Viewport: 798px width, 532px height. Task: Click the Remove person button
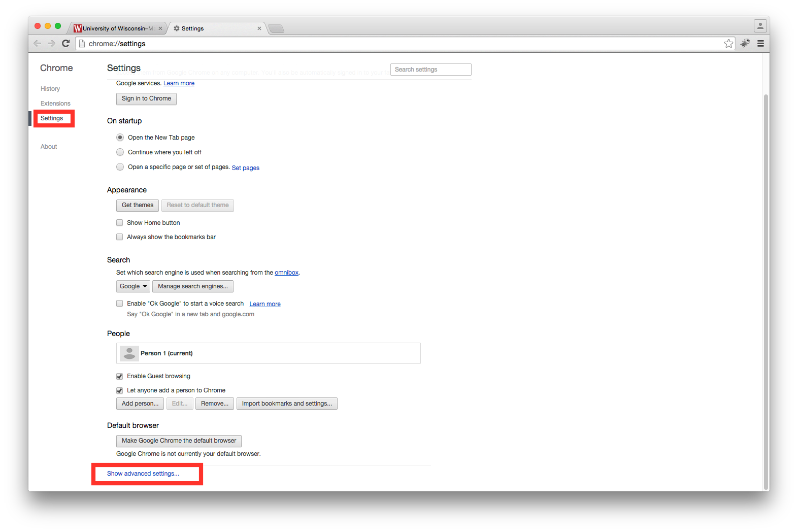(215, 404)
